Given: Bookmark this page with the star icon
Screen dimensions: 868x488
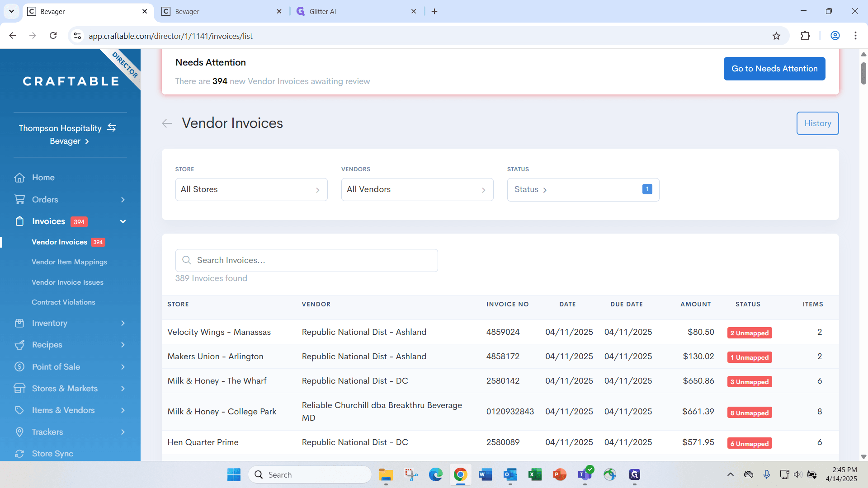Looking at the screenshot, I should tap(776, 36).
